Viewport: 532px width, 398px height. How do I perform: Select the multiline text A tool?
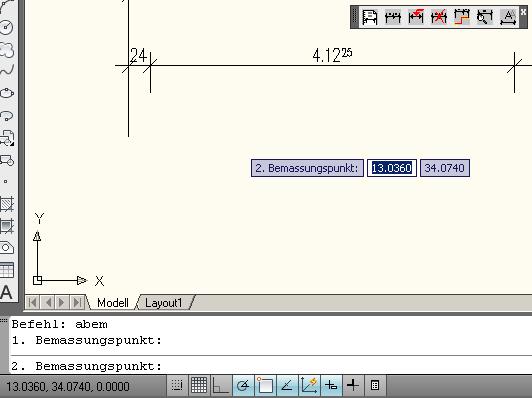(x=6, y=292)
